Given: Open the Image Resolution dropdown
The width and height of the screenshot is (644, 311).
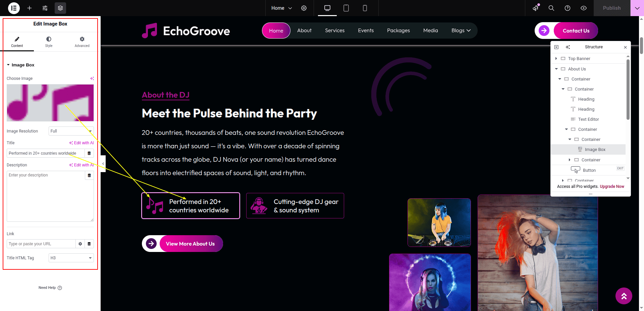Looking at the screenshot, I should (x=71, y=131).
